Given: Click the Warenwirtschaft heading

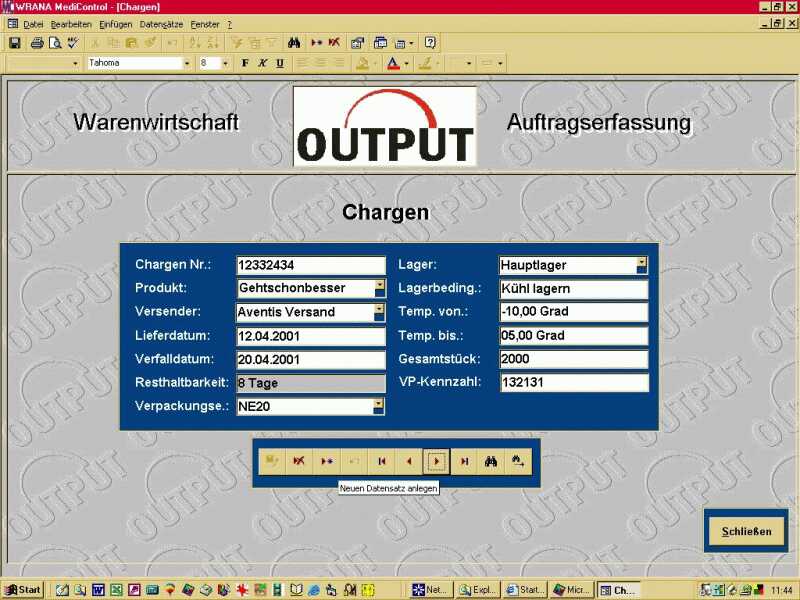Looking at the screenshot, I should 156,122.
